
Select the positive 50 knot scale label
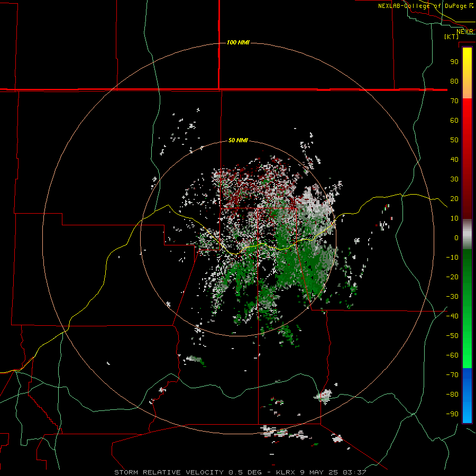(454, 140)
